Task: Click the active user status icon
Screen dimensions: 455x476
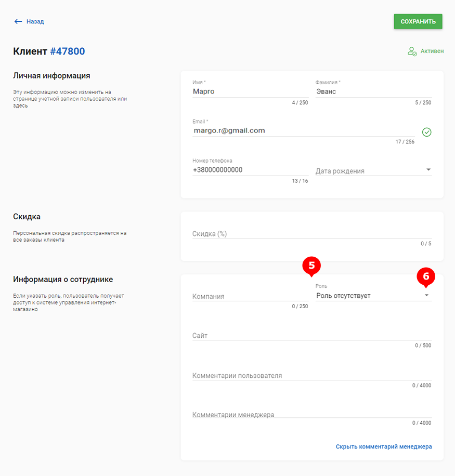Action: click(x=412, y=51)
